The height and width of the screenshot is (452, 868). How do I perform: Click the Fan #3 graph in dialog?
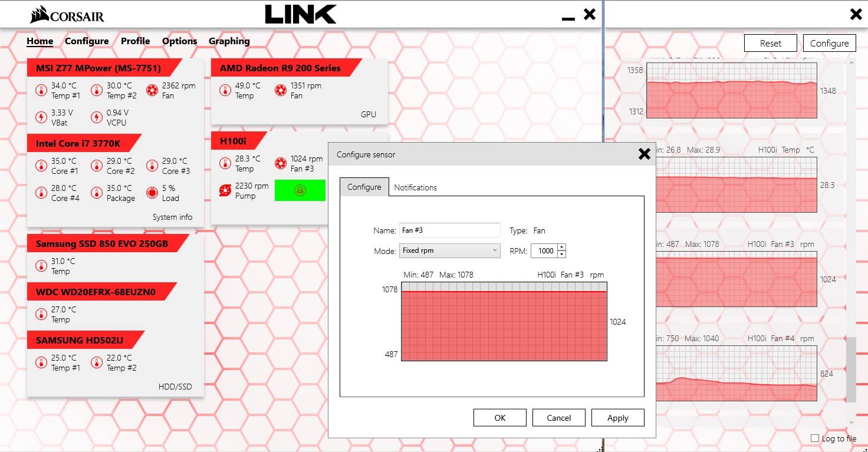click(x=504, y=321)
